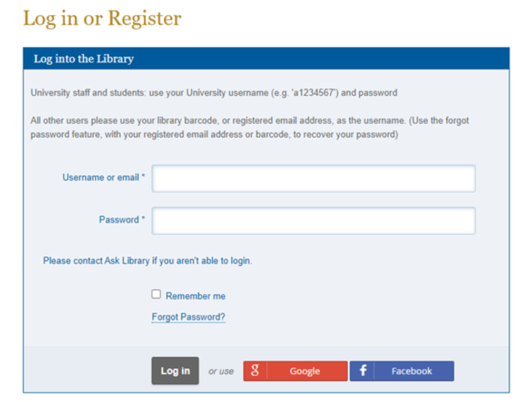Click the "Username or email" field label
The width and height of the screenshot is (532, 402).
point(101,178)
